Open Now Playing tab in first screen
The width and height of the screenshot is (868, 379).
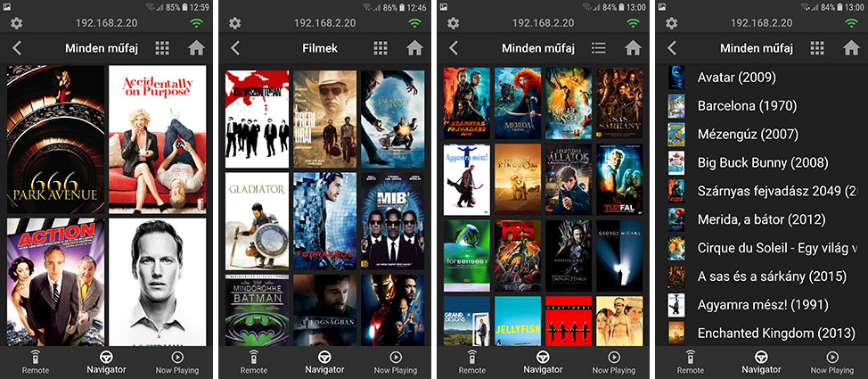[x=177, y=362]
